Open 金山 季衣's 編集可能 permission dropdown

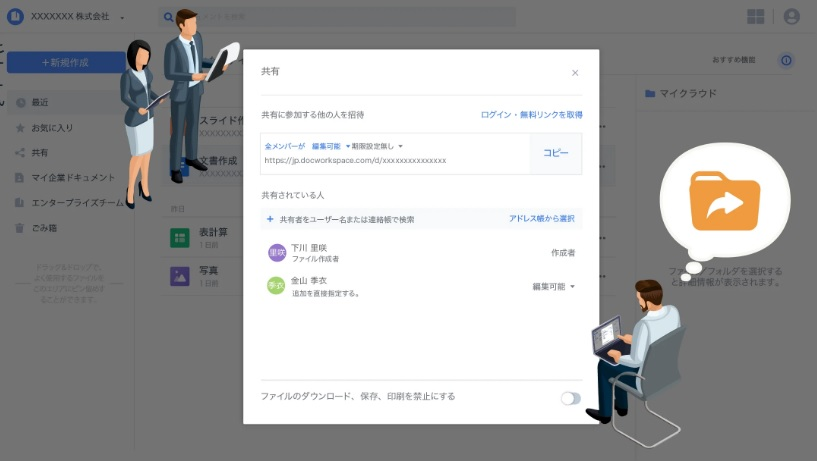click(x=555, y=287)
